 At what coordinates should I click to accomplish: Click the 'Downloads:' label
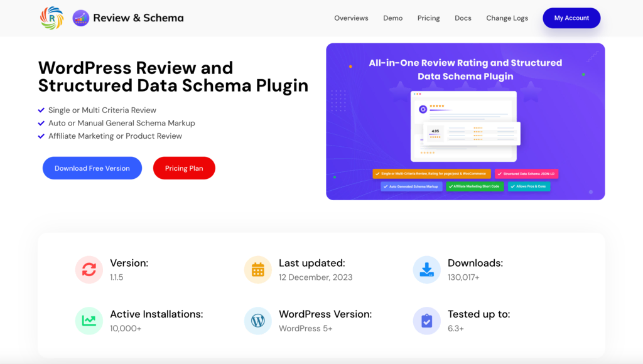475,263
